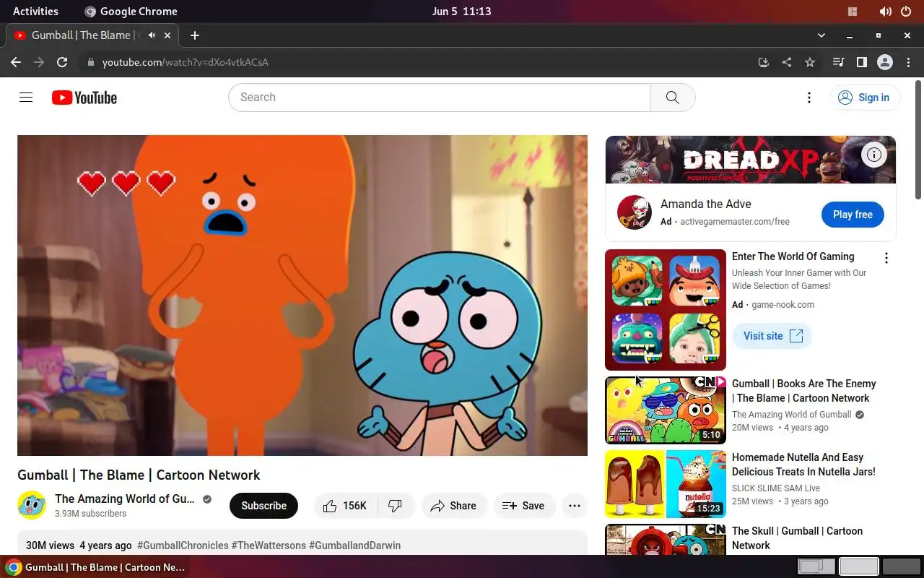The width and height of the screenshot is (924, 578).
Task: Save the video to a playlist
Action: click(523, 506)
